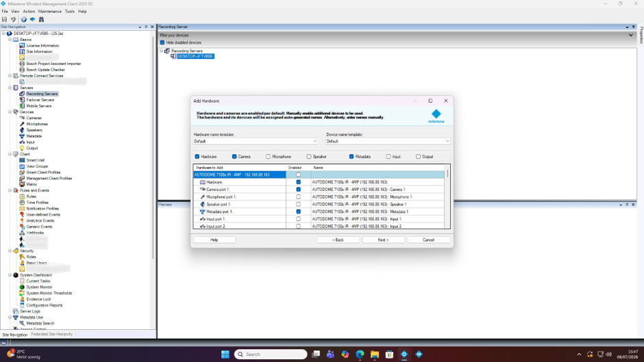Switch to the Federated Site Hierarchy tab

(52, 335)
